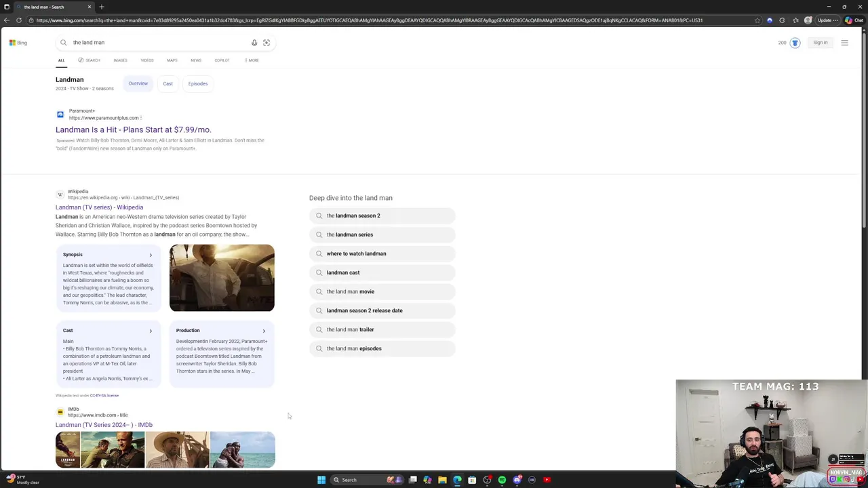Open Microsoft Store from taskbar
Image resolution: width=868 pixels, height=488 pixels.
point(472,480)
